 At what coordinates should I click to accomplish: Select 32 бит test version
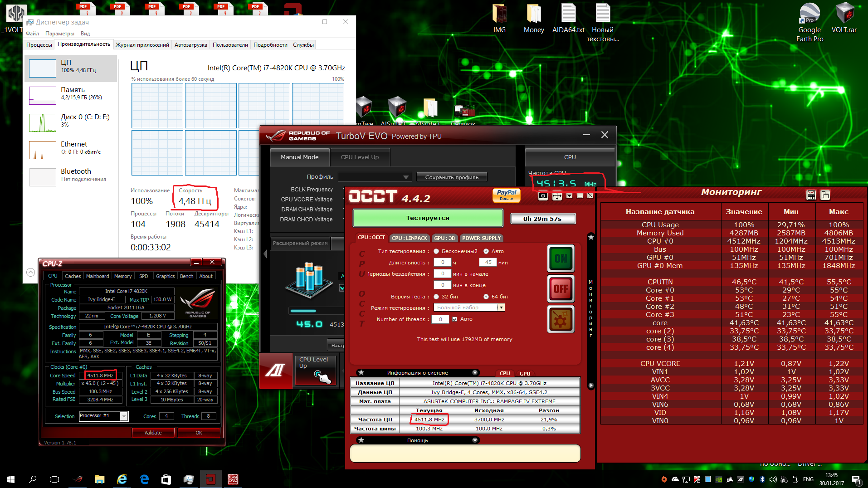tap(436, 297)
